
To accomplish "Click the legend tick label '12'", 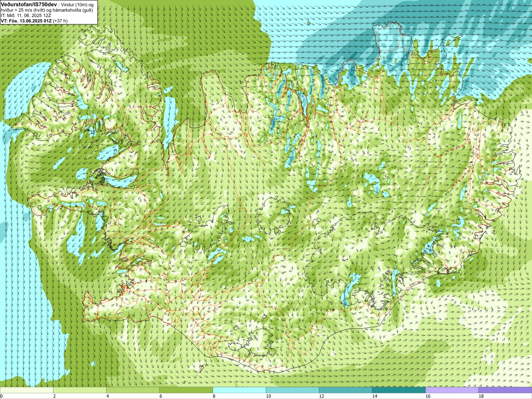I will [x=321, y=396].
